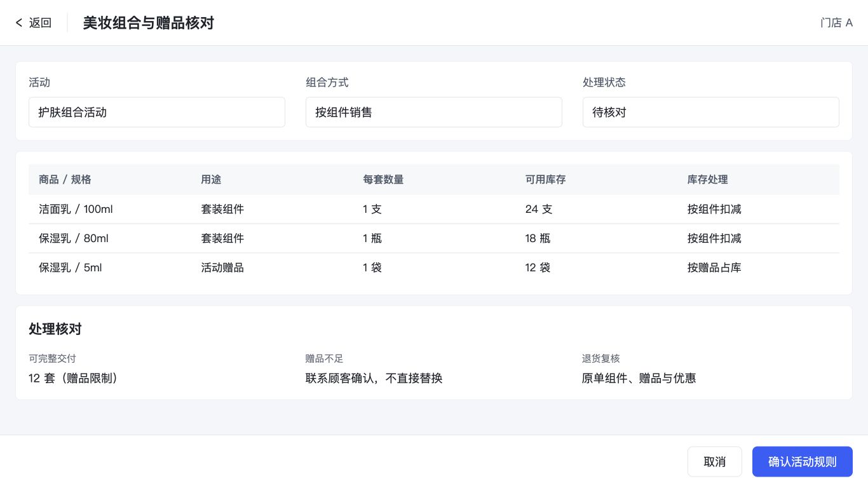The image size is (868, 488).
Task: Click the 可完整交付 label
Action: (x=53, y=359)
